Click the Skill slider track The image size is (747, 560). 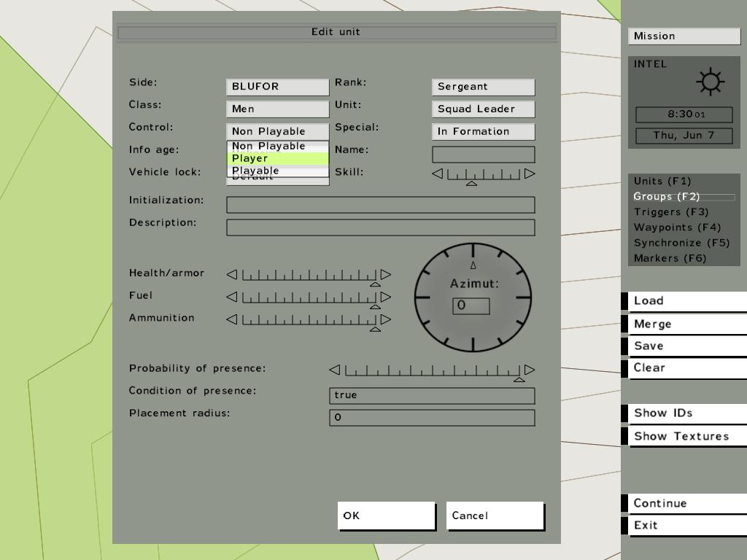[x=484, y=175]
